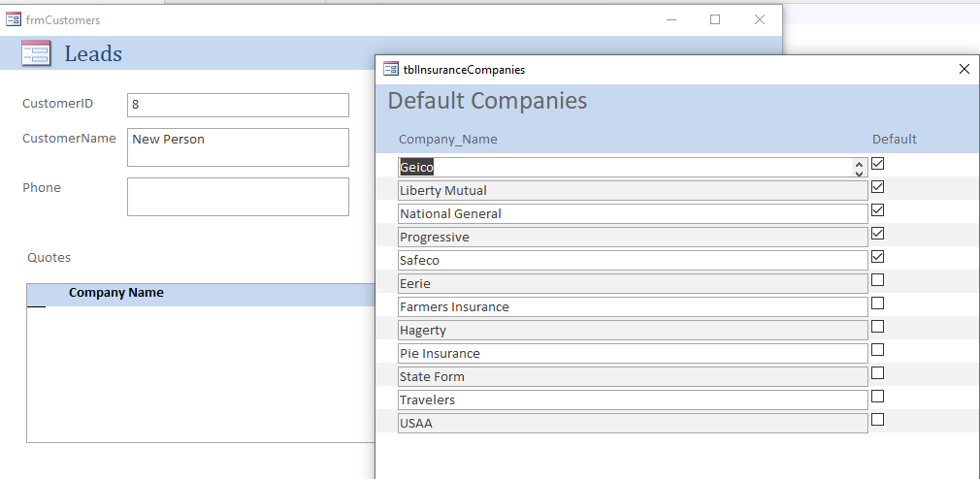
Task: Click the Default Companies heading
Action: click(487, 101)
